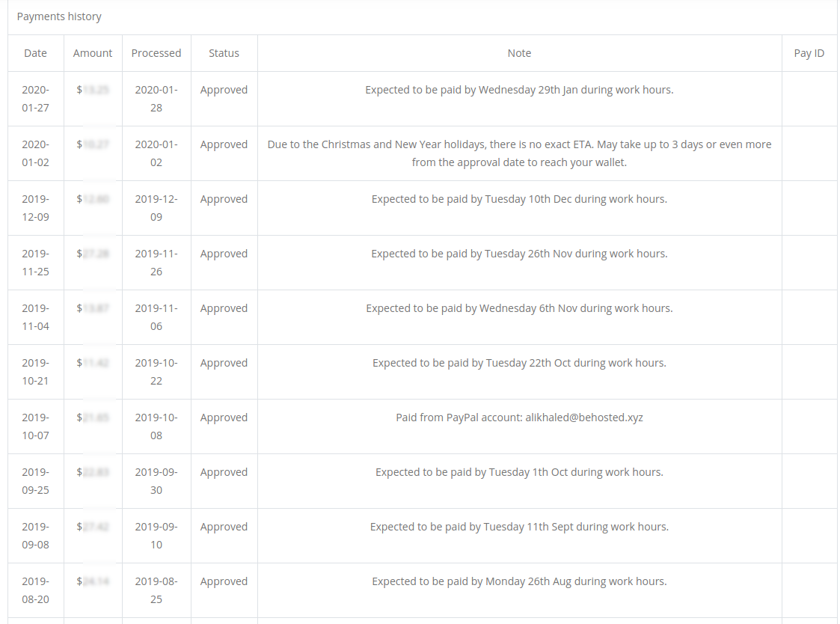The width and height of the screenshot is (840, 624).
Task: Click Approved status in 2019-08-20 row
Action: click(x=224, y=581)
